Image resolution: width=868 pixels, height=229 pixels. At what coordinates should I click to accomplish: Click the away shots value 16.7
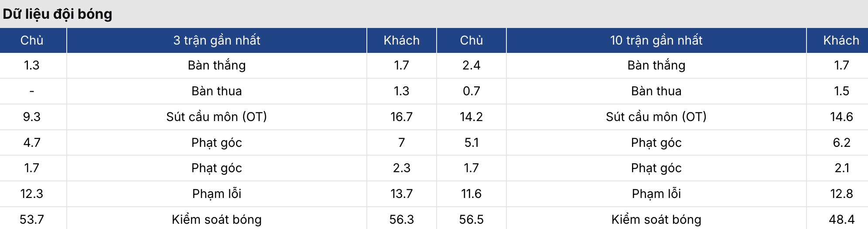(401, 117)
